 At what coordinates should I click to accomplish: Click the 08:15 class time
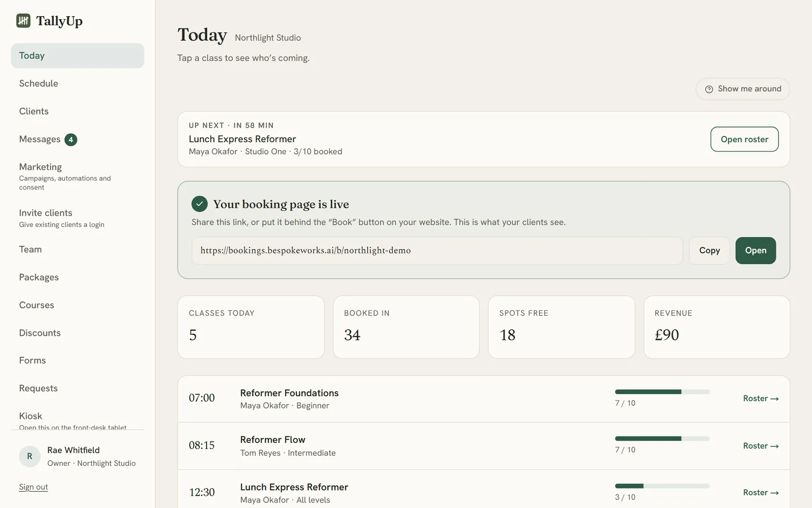[x=201, y=446]
